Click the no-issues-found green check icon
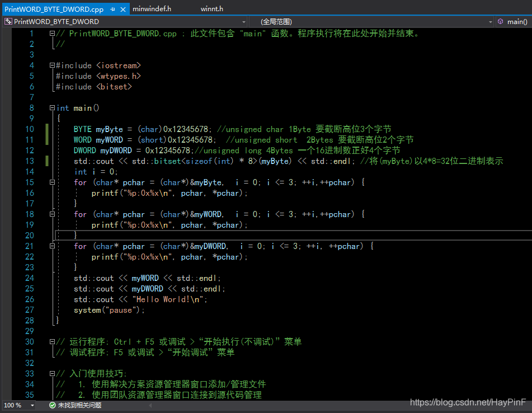The image size is (532, 413). 52,405
